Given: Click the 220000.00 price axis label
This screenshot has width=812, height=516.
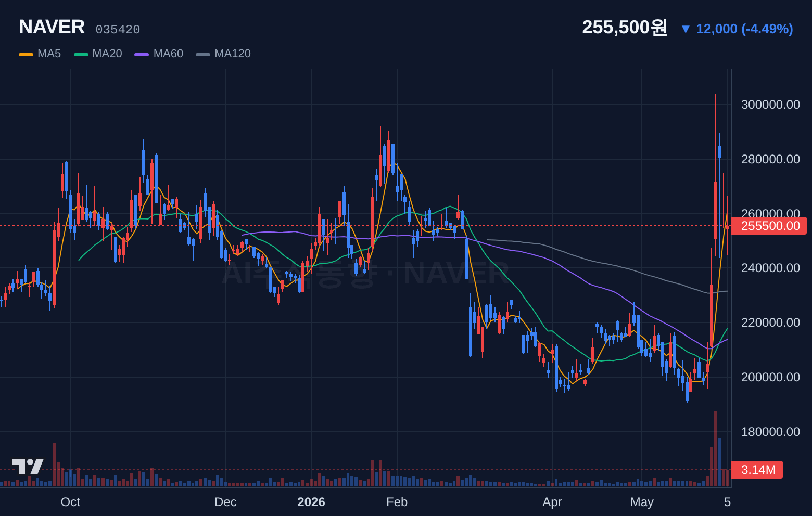Looking at the screenshot, I should (770, 322).
